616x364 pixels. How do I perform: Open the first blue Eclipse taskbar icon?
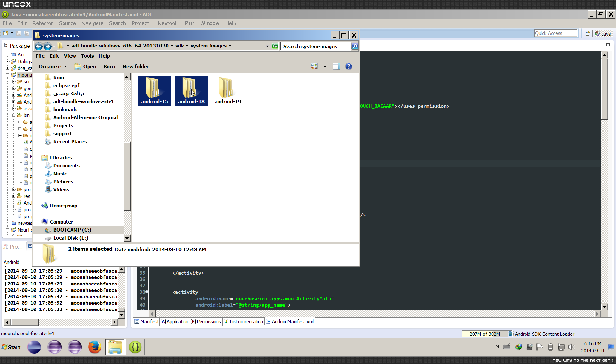pyautogui.click(x=34, y=347)
